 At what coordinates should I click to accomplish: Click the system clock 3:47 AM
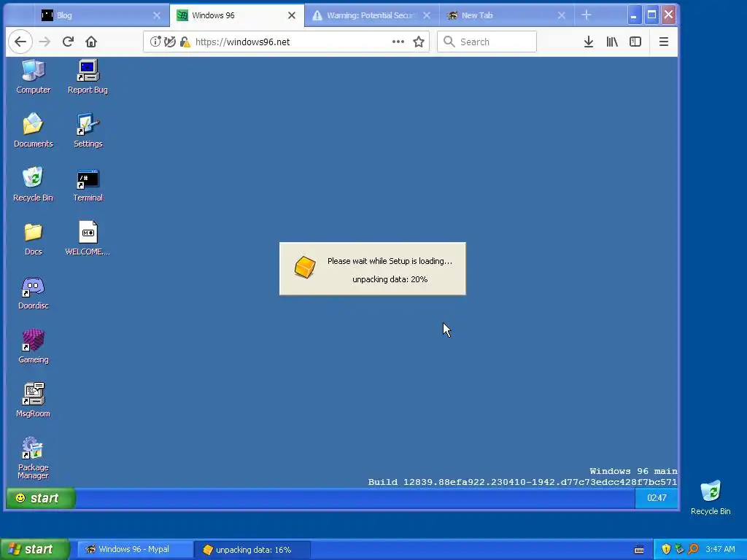click(720, 550)
